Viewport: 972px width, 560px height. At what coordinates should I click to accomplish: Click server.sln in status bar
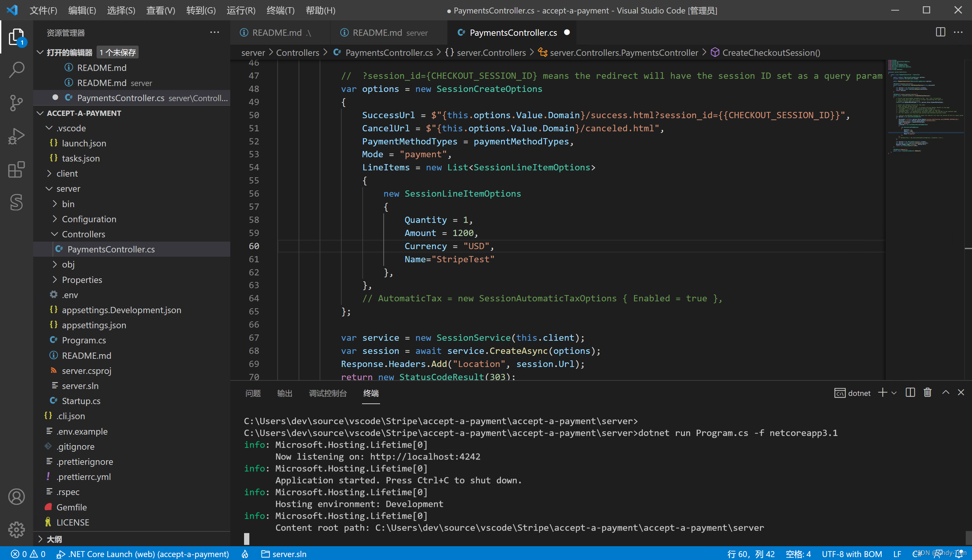click(284, 554)
